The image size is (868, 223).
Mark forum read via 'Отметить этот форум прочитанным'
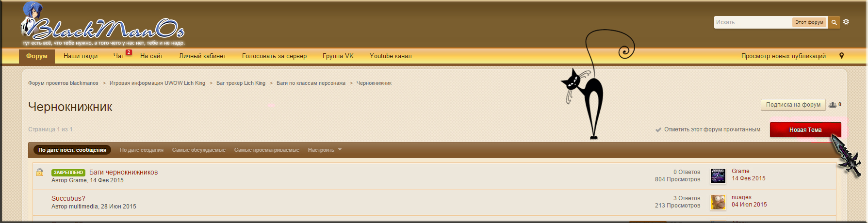click(712, 129)
